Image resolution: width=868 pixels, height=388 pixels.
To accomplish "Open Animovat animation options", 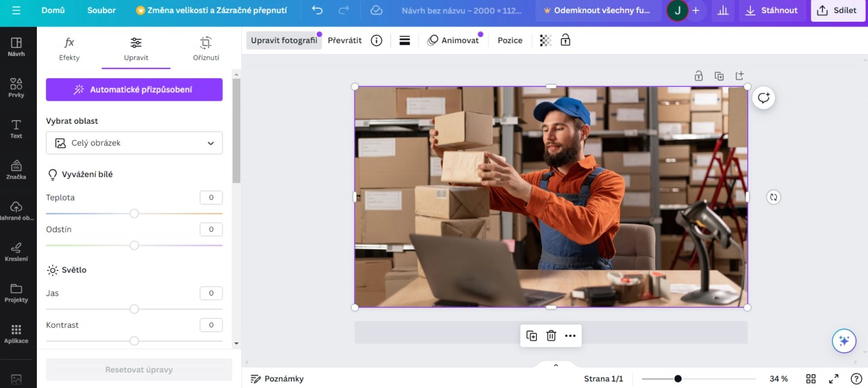I will (x=453, y=40).
